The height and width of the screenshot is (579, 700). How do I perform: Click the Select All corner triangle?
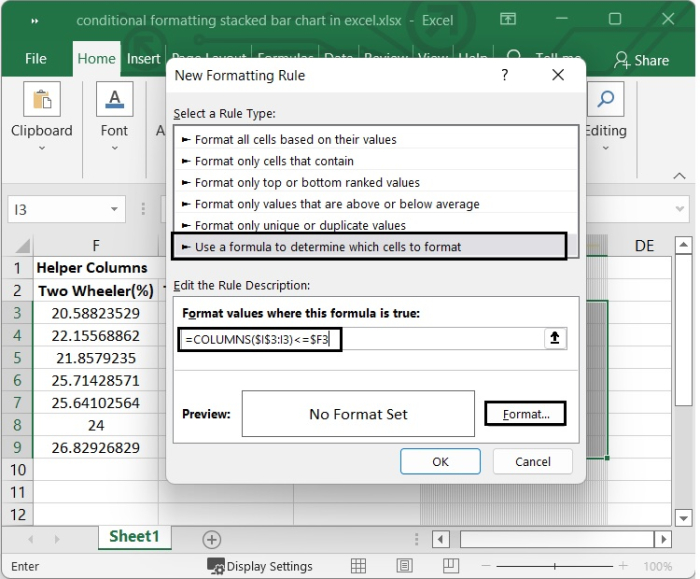point(21,246)
